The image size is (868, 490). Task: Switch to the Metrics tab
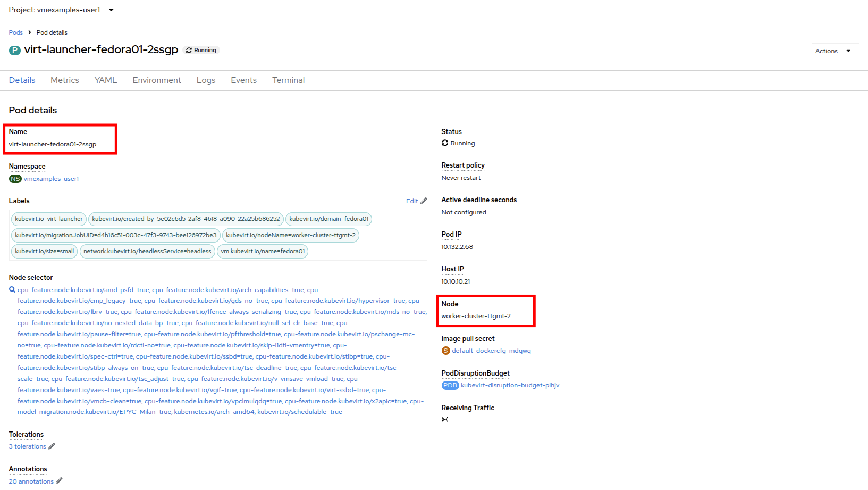pos(65,80)
